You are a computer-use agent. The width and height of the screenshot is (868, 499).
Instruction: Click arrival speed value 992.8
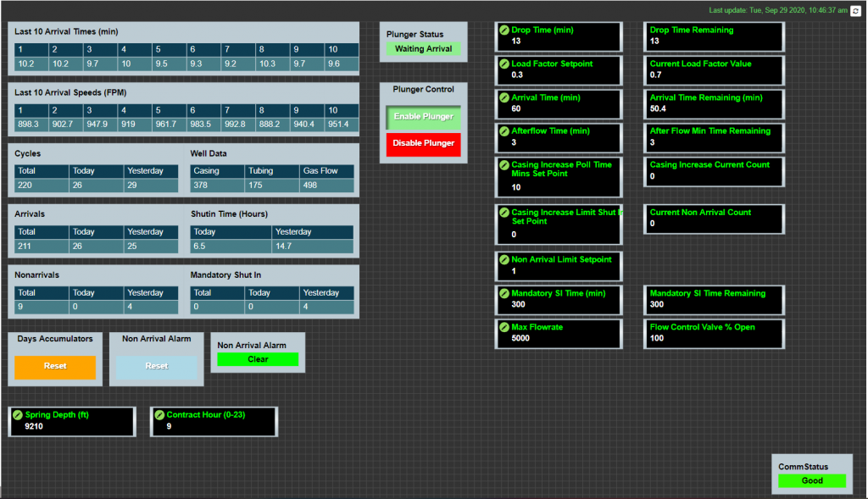point(238,125)
